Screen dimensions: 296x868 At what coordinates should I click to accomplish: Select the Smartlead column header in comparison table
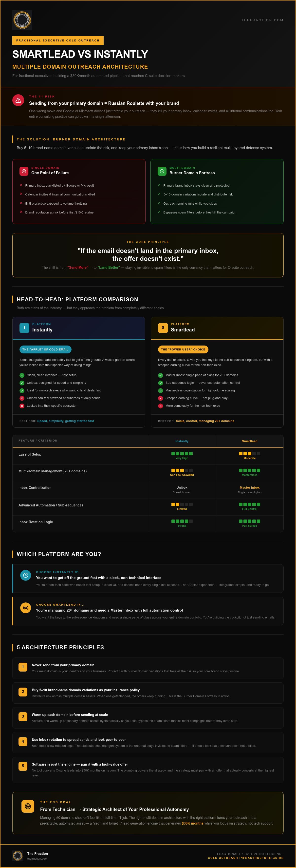[250, 441]
